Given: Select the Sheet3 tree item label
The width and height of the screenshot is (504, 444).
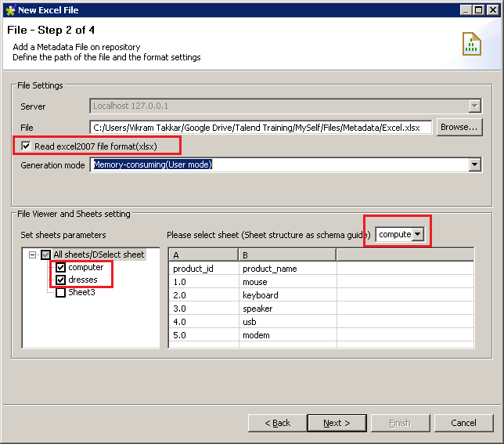Looking at the screenshot, I should (81, 292).
